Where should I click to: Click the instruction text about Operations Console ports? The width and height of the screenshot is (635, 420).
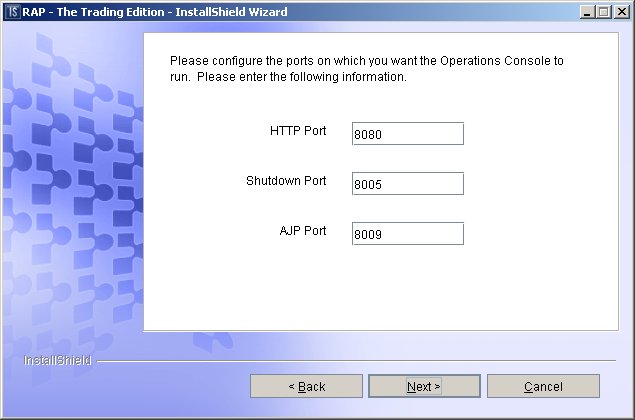click(x=367, y=68)
